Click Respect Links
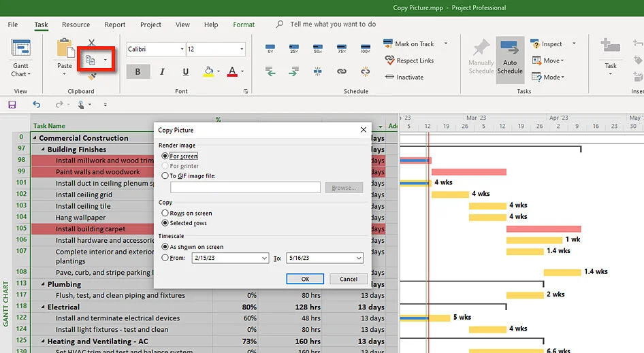This screenshot has width=644, height=353. [410, 61]
